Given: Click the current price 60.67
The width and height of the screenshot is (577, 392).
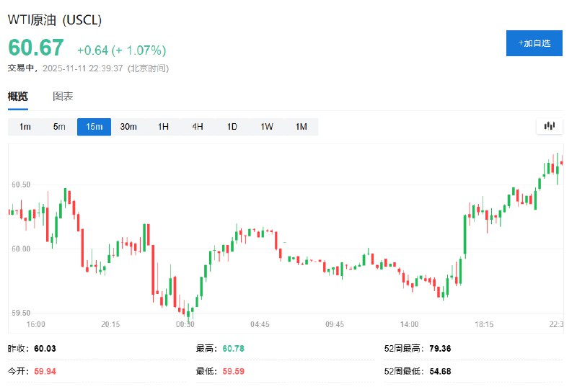Looking at the screenshot, I should [35, 48].
